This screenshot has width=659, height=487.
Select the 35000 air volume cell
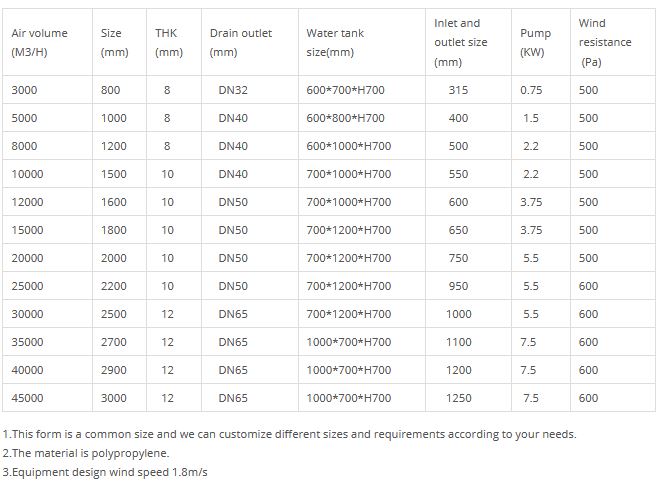tap(27, 342)
